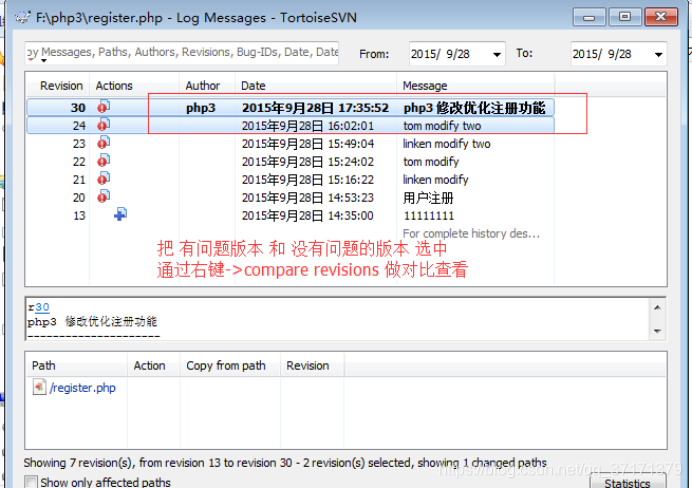Click date 15:49:04 of revision 23
The width and height of the screenshot is (692, 488).
(308, 144)
